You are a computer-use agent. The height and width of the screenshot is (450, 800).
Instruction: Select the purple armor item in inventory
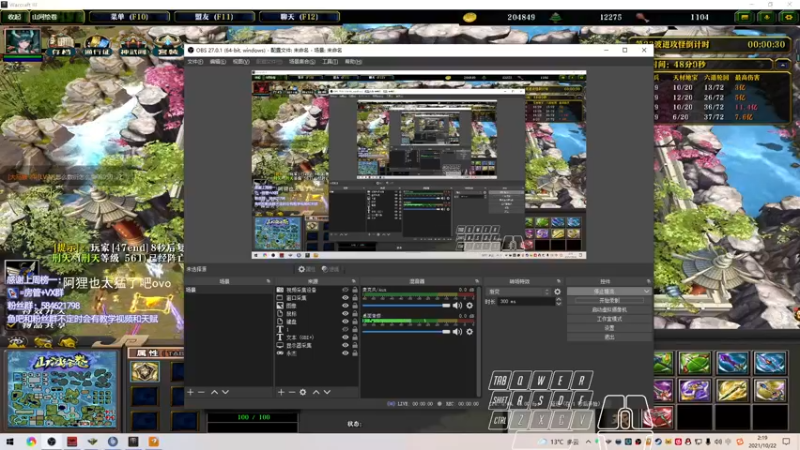pyautogui.click(x=694, y=391)
